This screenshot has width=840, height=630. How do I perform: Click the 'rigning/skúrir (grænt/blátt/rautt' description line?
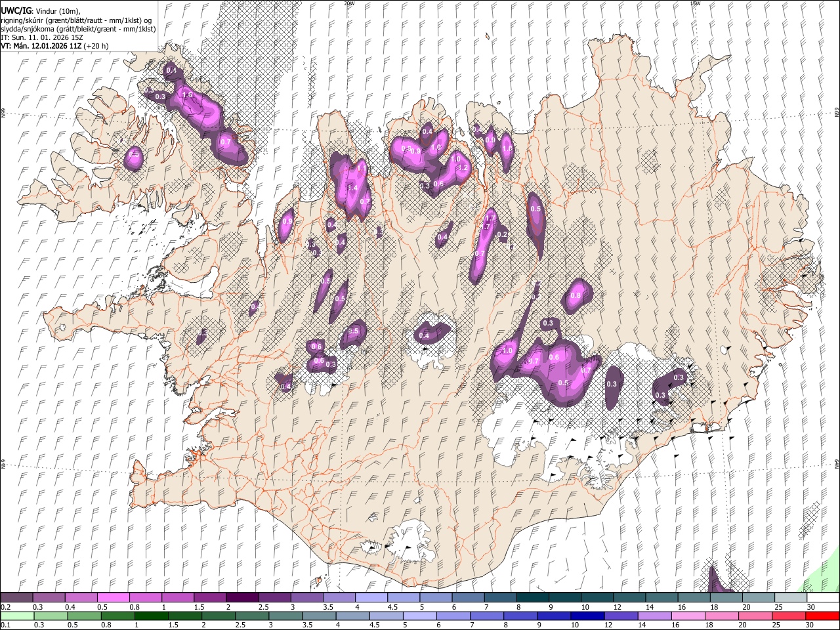click(76, 20)
